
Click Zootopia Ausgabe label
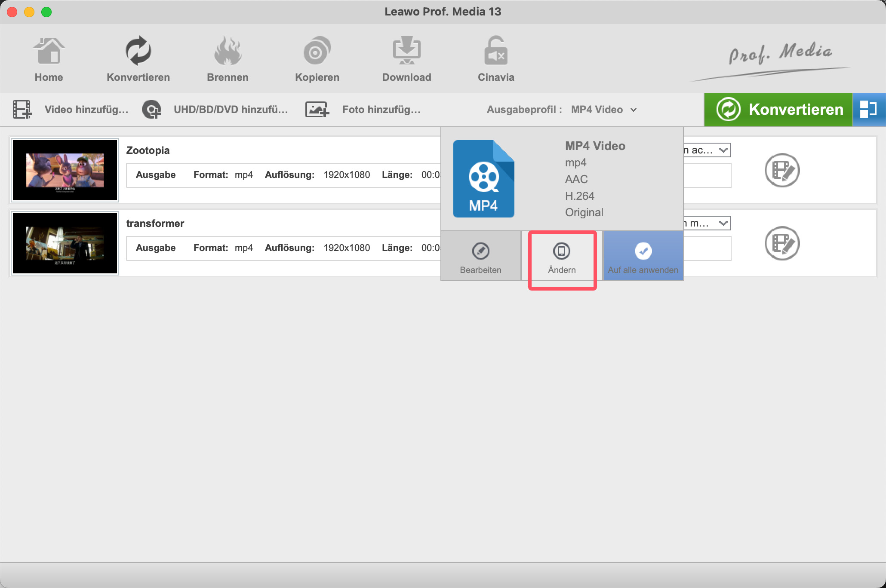click(156, 175)
